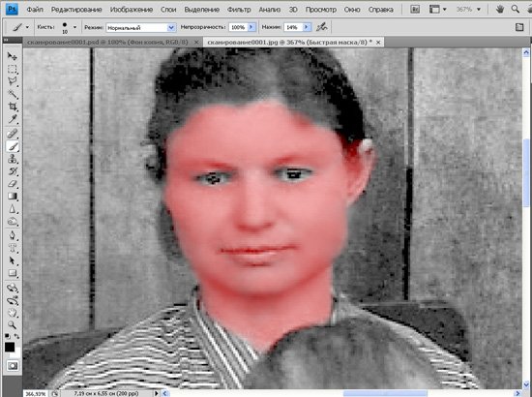Select the Path Selection arrow tool
The image size is (532, 397).
[13, 260]
